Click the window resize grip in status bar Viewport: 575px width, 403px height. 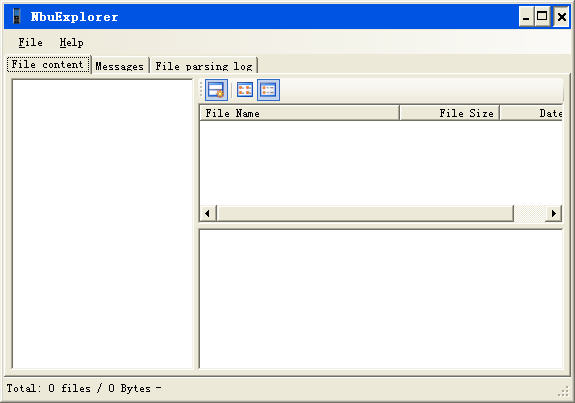[x=563, y=392]
